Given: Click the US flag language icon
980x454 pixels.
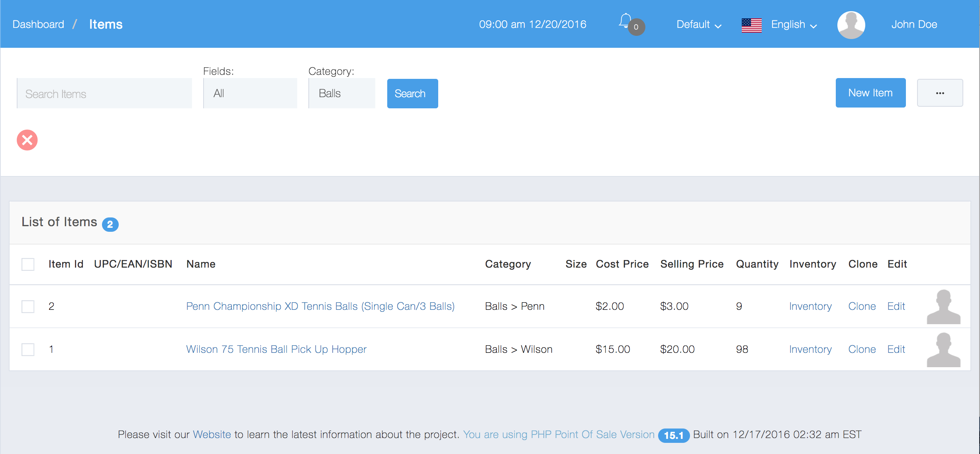Looking at the screenshot, I should [751, 25].
